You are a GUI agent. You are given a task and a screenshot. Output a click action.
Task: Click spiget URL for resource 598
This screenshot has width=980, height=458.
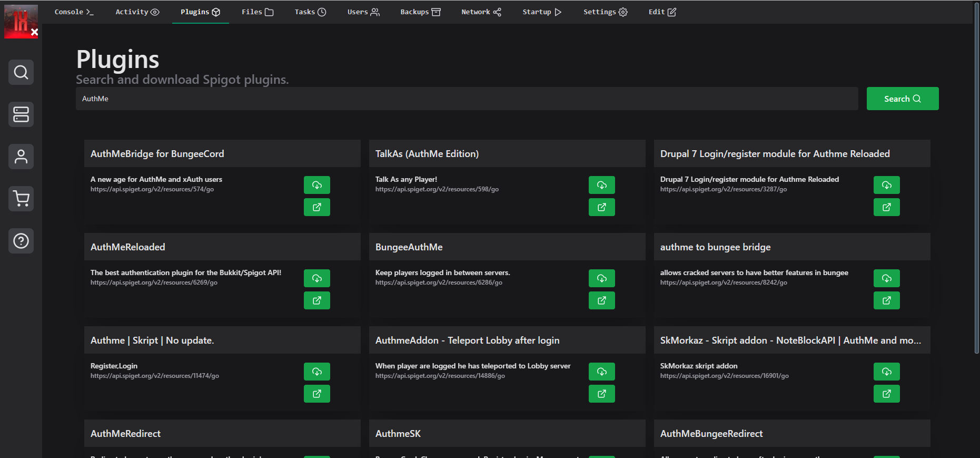coord(437,189)
